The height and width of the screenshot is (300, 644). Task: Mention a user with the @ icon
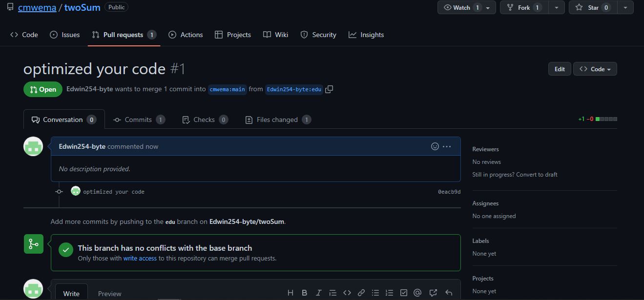417,293
